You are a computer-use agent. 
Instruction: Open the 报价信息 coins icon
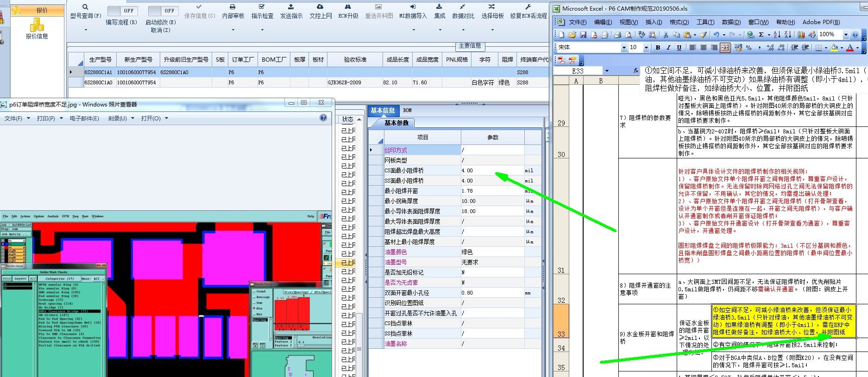(x=37, y=25)
